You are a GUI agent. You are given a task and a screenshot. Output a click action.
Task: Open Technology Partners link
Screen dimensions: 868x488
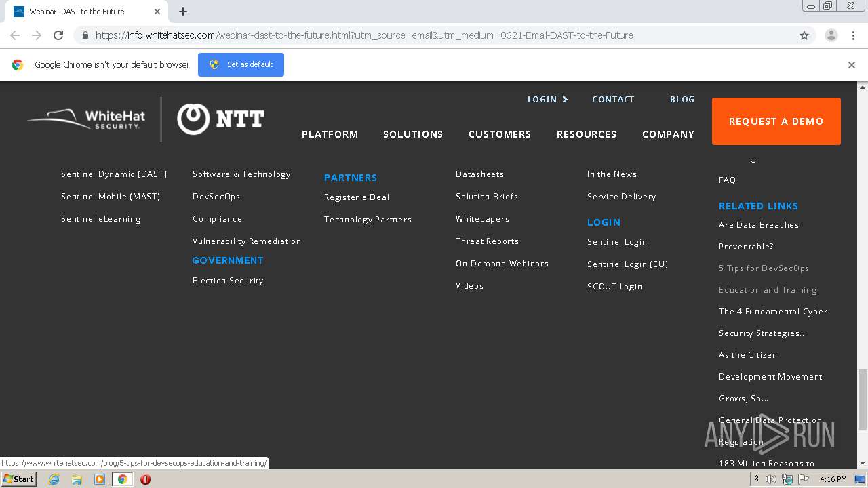click(x=368, y=220)
